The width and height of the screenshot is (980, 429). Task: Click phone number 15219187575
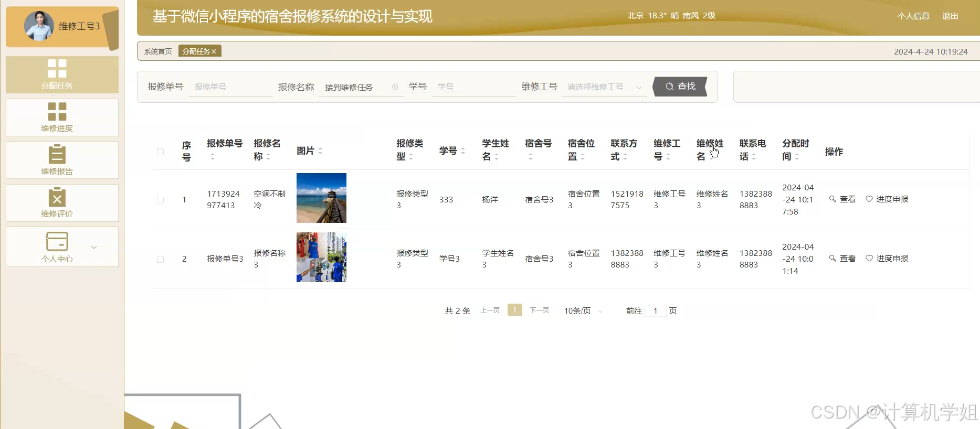[x=627, y=200]
